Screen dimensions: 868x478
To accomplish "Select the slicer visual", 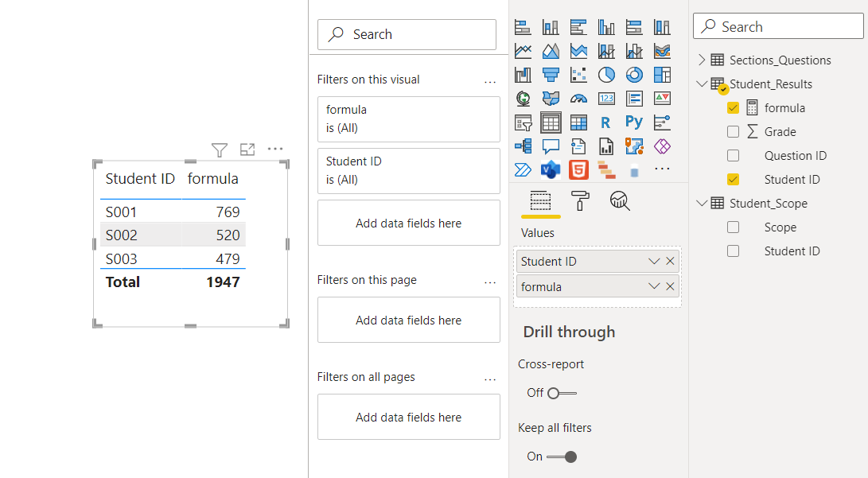I will click(x=523, y=122).
